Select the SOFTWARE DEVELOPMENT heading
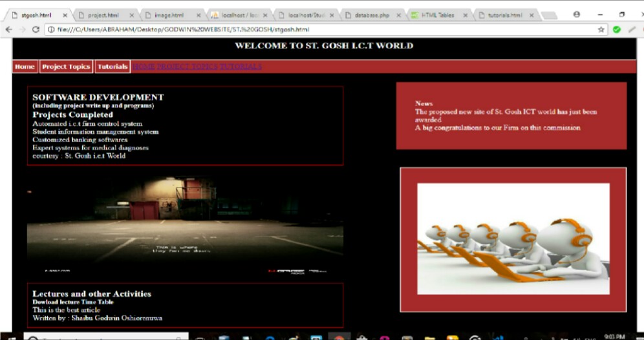This screenshot has width=644, height=340. (x=98, y=98)
